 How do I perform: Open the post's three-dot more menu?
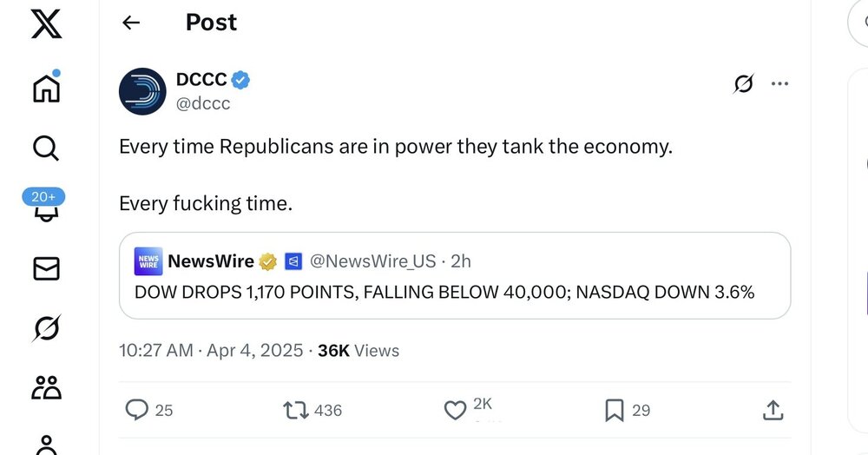(779, 84)
